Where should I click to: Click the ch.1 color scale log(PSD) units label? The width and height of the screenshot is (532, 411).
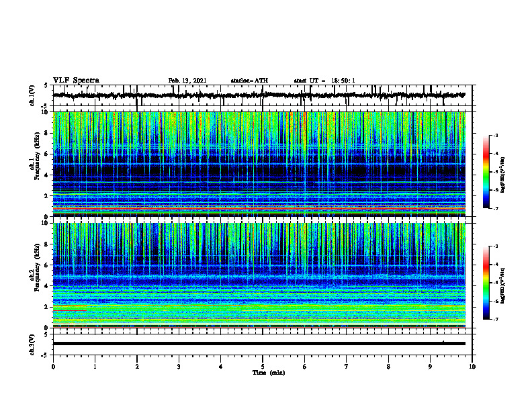pos(503,175)
